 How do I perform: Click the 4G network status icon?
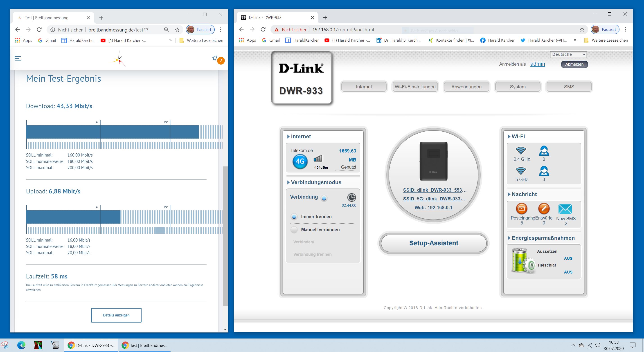(300, 161)
